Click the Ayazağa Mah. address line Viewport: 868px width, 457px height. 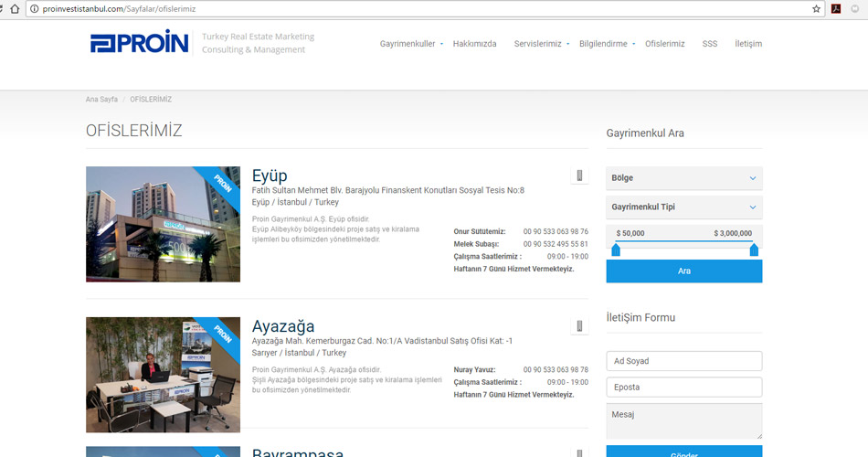tap(382, 341)
